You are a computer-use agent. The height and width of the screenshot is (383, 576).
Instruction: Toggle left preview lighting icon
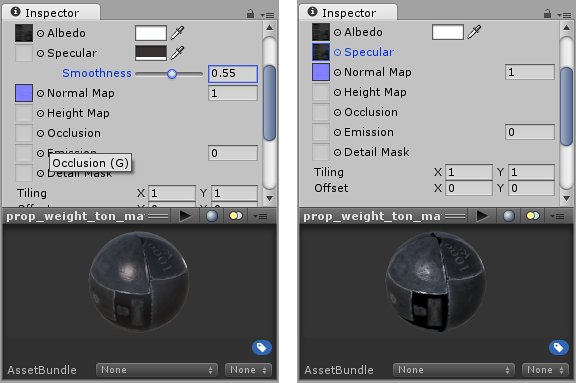tap(236, 216)
